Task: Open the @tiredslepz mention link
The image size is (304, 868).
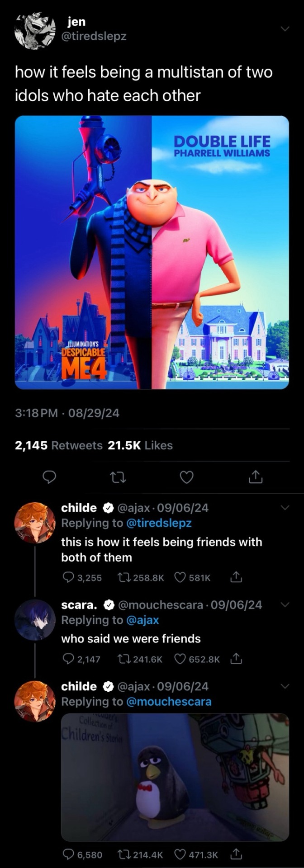Action: point(158,523)
